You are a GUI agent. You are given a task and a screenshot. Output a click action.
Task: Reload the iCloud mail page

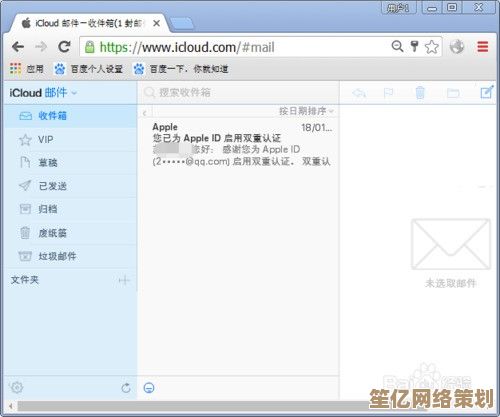64,47
